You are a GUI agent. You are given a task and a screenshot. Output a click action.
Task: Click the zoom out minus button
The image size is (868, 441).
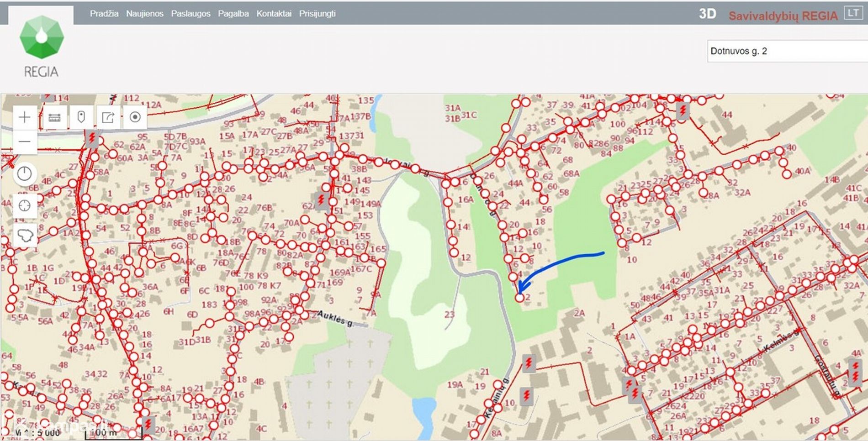click(x=25, y=142)
